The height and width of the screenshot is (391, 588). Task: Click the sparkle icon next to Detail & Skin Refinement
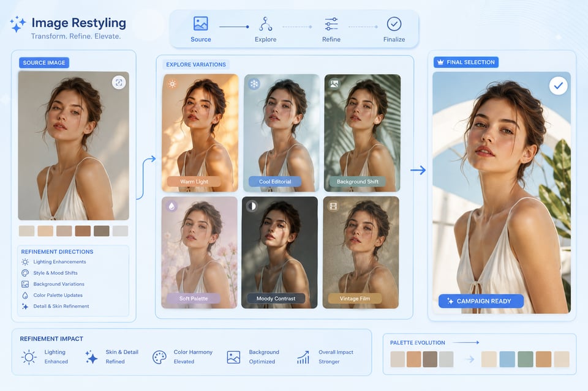click(x=25, y=307)
